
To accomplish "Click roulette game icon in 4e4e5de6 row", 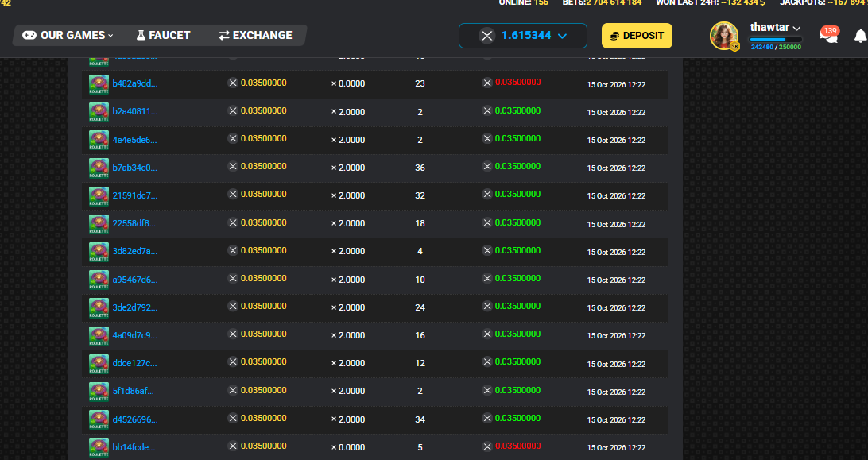I will pyautogui.click(x=99, y=140).
